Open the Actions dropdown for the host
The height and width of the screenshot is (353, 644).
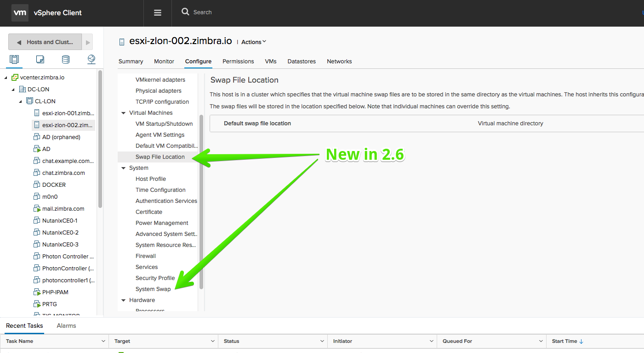[x=254, y=42]
